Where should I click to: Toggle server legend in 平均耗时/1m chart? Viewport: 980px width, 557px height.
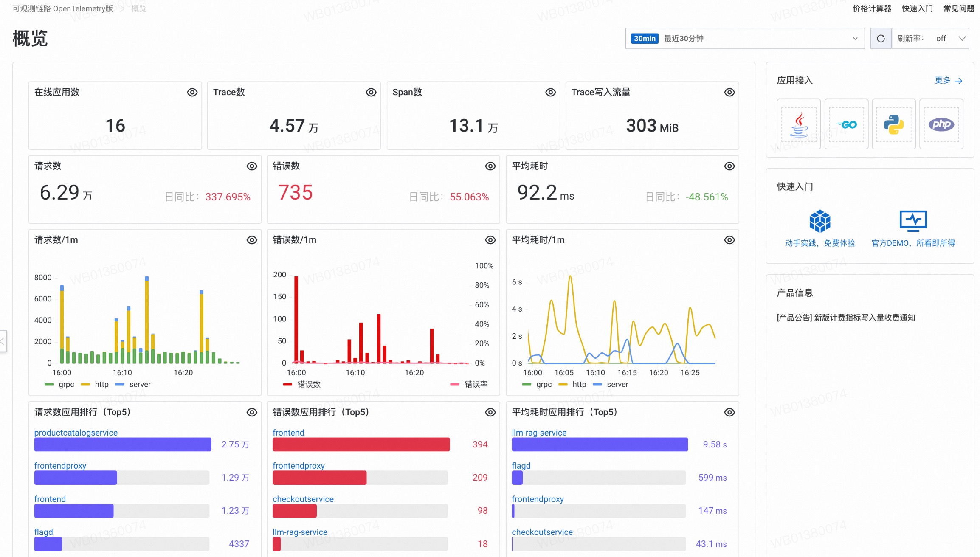tap(611, 384)
